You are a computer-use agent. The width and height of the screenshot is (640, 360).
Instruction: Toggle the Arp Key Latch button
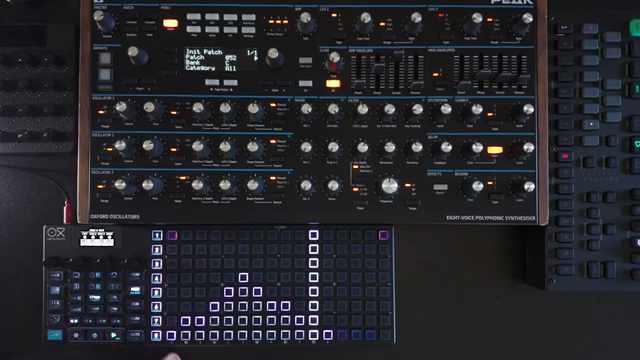point(305,60)
